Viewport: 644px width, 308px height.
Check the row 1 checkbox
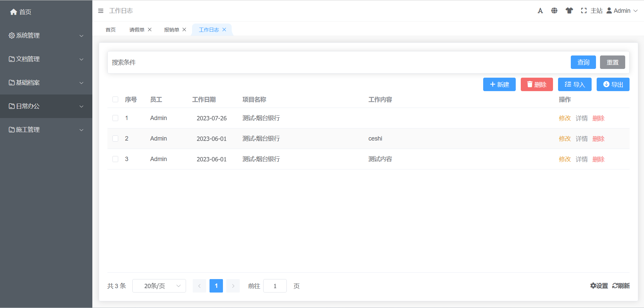115,118
